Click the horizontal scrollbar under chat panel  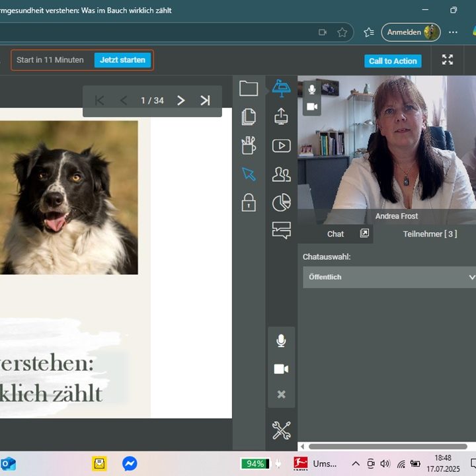[387, 446]
